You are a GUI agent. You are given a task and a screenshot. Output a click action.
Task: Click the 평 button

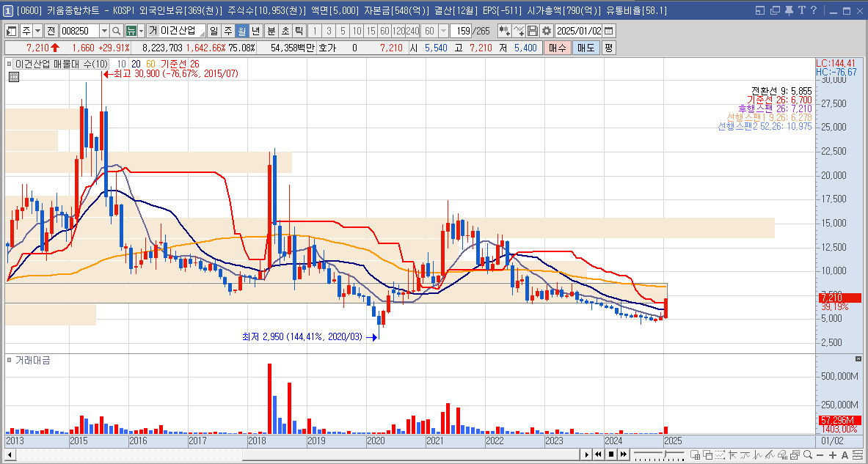[x=608, y=48]
